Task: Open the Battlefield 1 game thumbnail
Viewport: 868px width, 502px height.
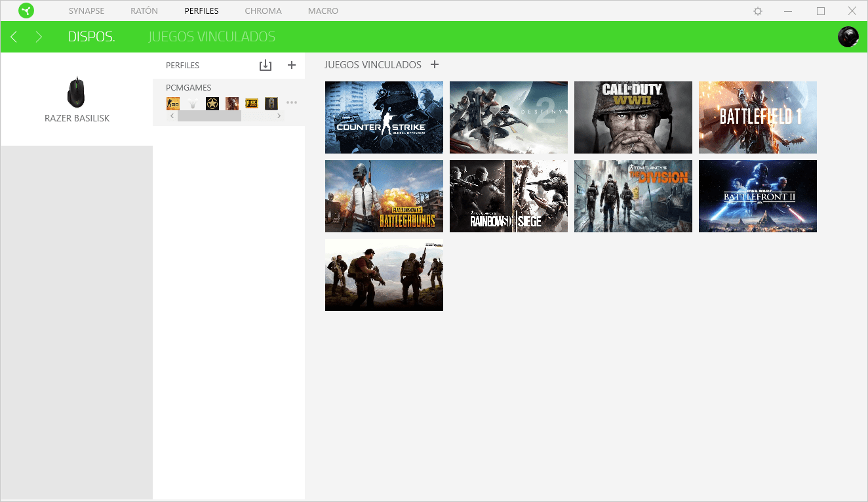Action: click(x=758, y=117)
